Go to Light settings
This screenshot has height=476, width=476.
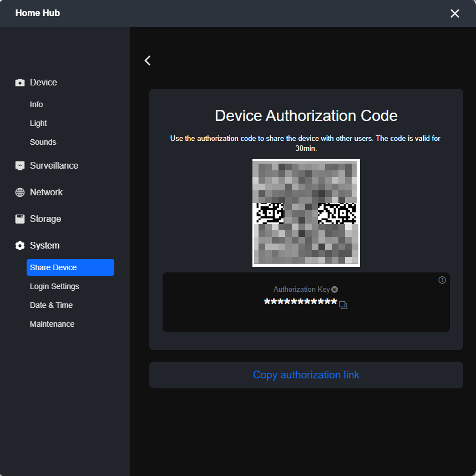[38, 123]
